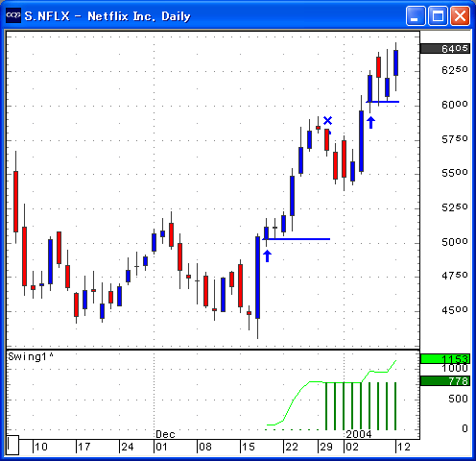Screen dimensions: 476x461
Task: Click the blue horizontal line near 5000
Action: tap(297, 239)
